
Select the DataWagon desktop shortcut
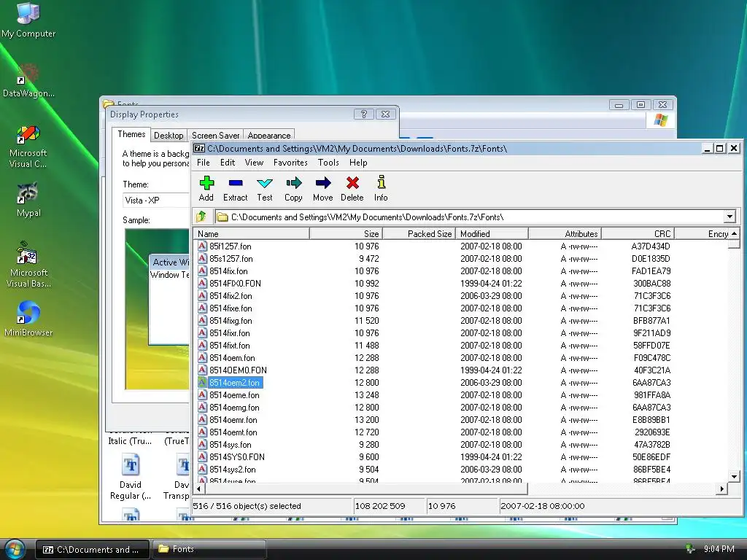28,81
